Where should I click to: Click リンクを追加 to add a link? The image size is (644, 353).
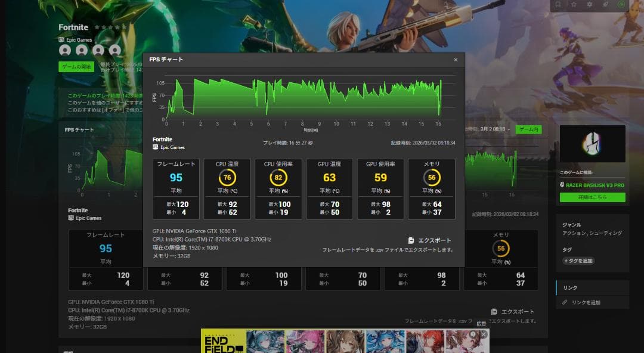(586, 302)
